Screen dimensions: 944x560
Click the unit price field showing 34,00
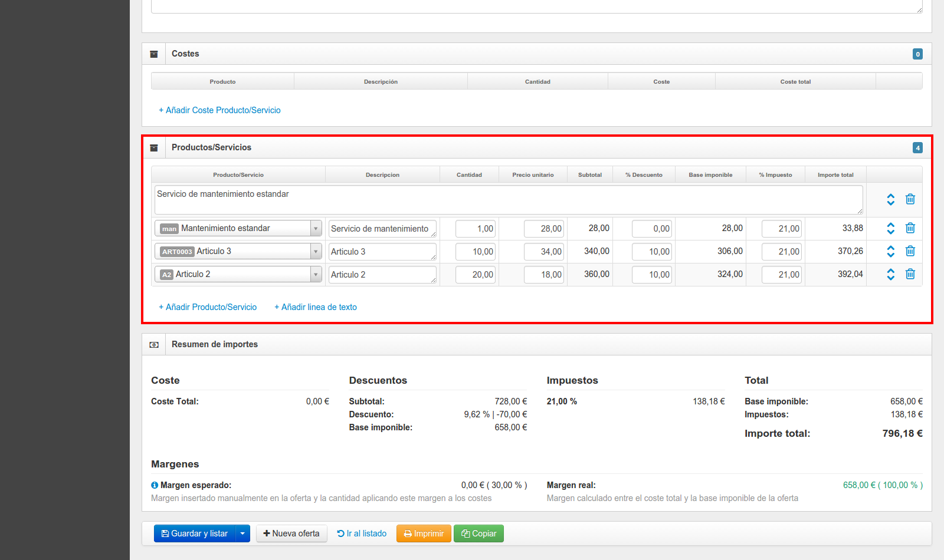[544, 252]
